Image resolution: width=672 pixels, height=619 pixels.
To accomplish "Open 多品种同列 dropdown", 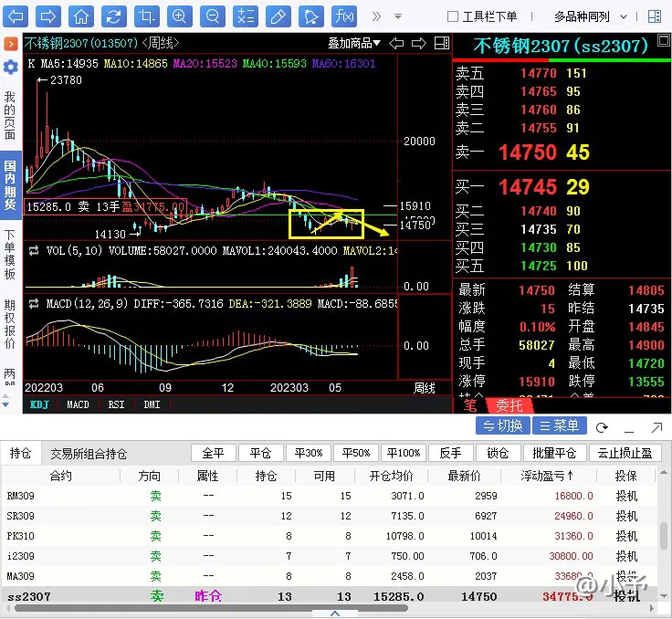I will (x=590, y=16).
